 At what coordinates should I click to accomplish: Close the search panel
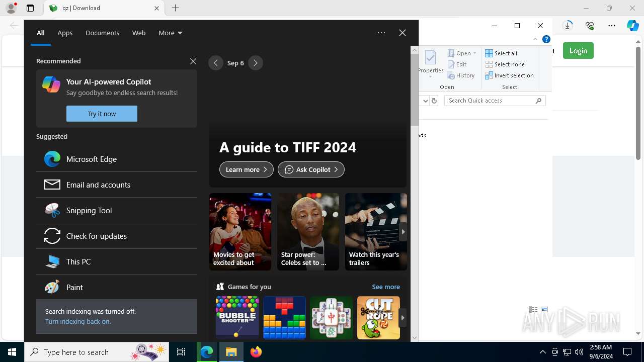point(403,33)
